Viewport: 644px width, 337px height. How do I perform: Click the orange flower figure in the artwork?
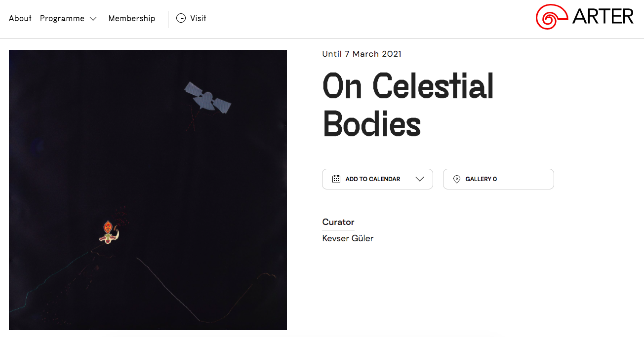[x=109, y=232]
